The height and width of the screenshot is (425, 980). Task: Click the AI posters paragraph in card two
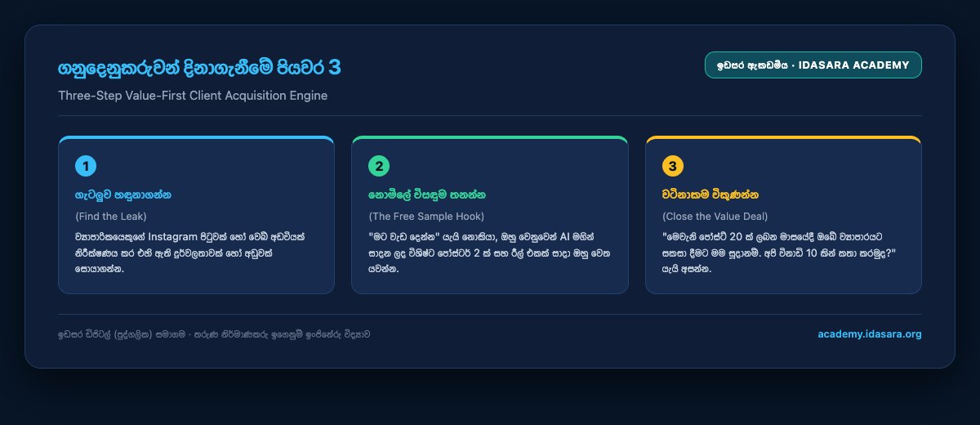pos(489,252)
